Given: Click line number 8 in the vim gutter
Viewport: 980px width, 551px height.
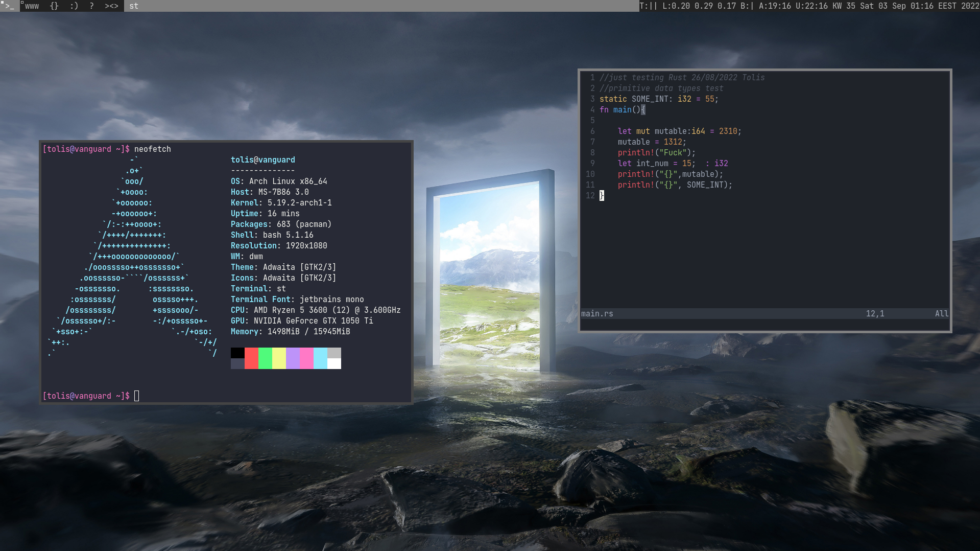Looking at the screenshot, I should tap(592, 152).
